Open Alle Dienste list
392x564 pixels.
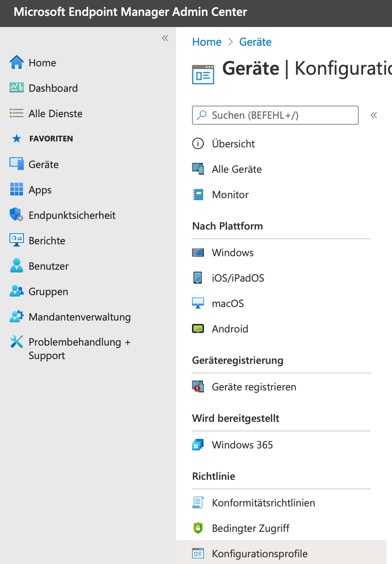(x=55, y=114)
